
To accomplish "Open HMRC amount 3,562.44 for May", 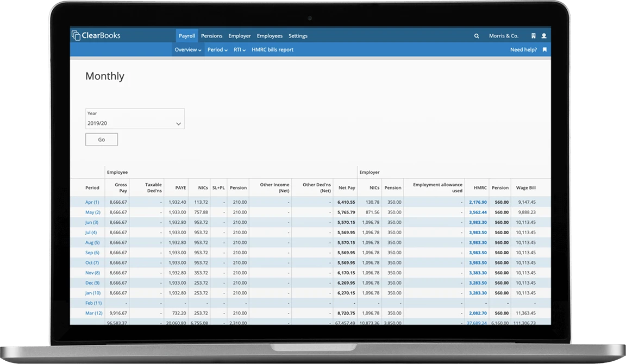I will (x=478, y=212).
